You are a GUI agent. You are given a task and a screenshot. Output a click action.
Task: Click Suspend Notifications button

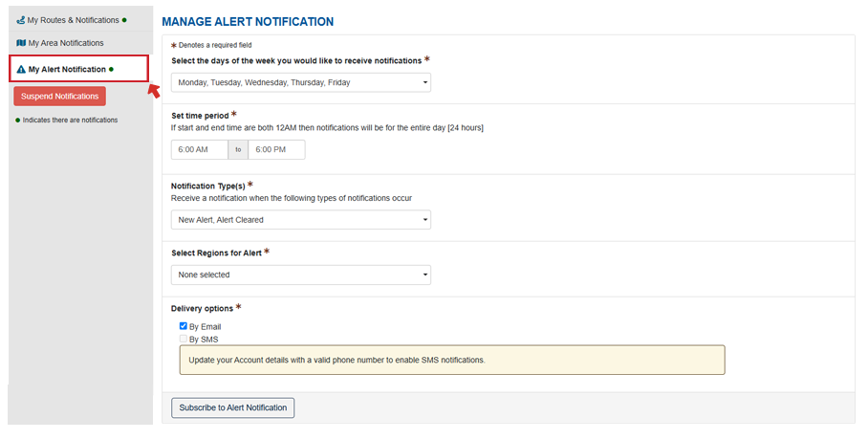point(60,97)
